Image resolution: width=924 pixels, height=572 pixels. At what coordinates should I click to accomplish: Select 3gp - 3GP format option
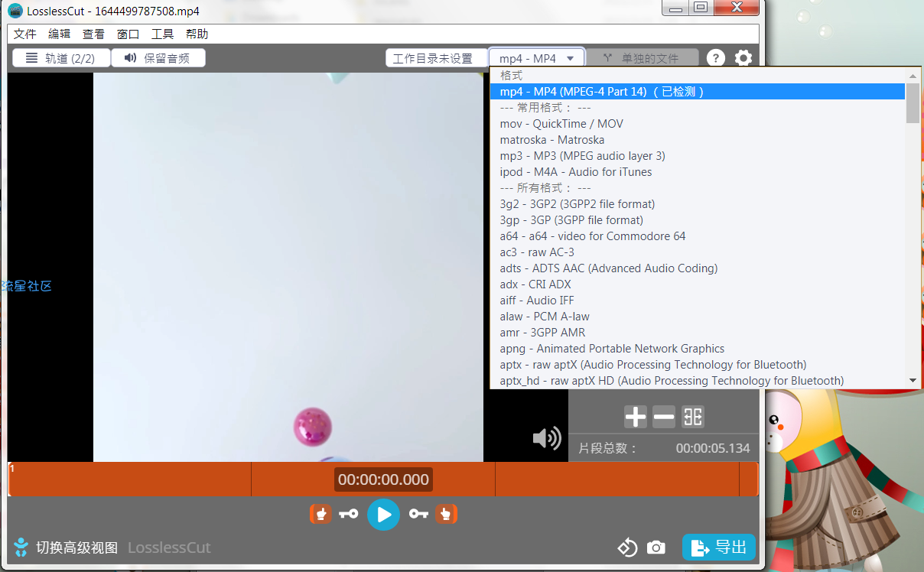point(698,220)
